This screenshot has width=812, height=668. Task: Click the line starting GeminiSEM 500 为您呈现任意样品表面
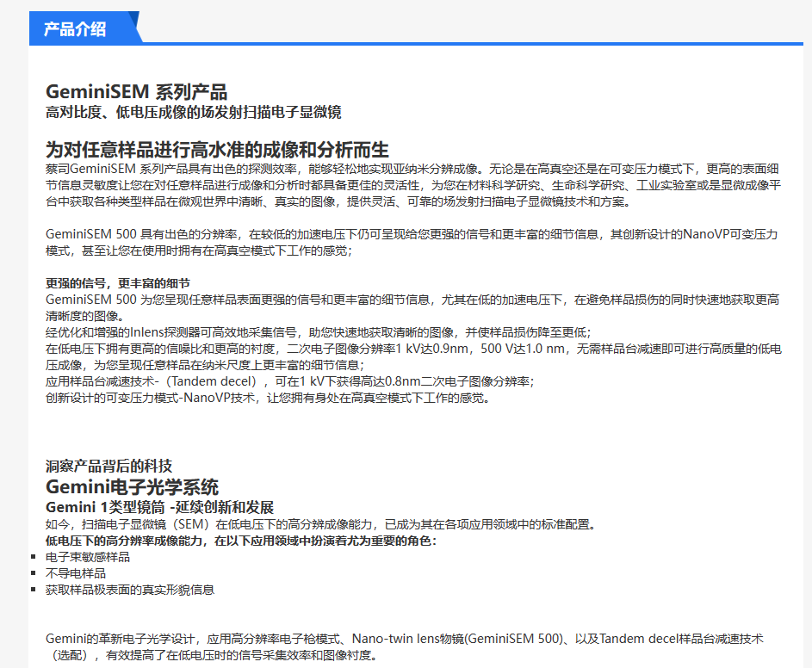tap(412, 307)
